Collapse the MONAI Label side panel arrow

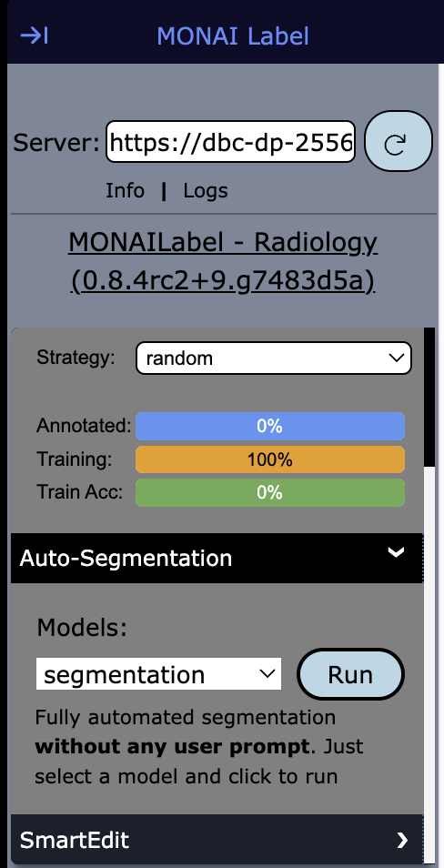(35, 36)
